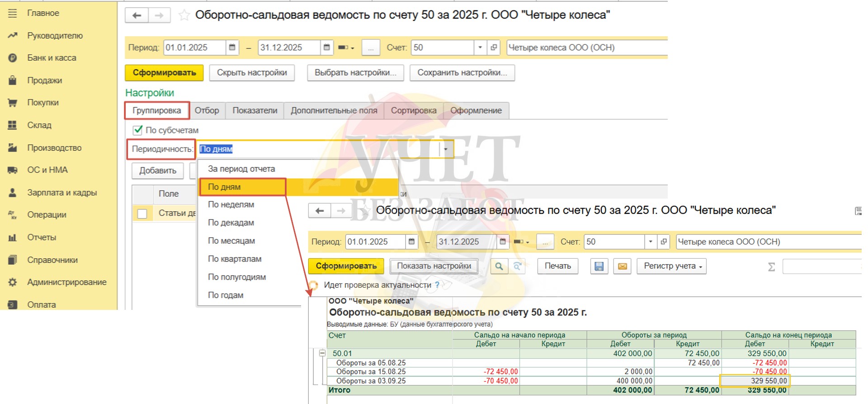Open the Регистр учета dropdown
This screenshot has width=868, height=404.
click(672, 266)
